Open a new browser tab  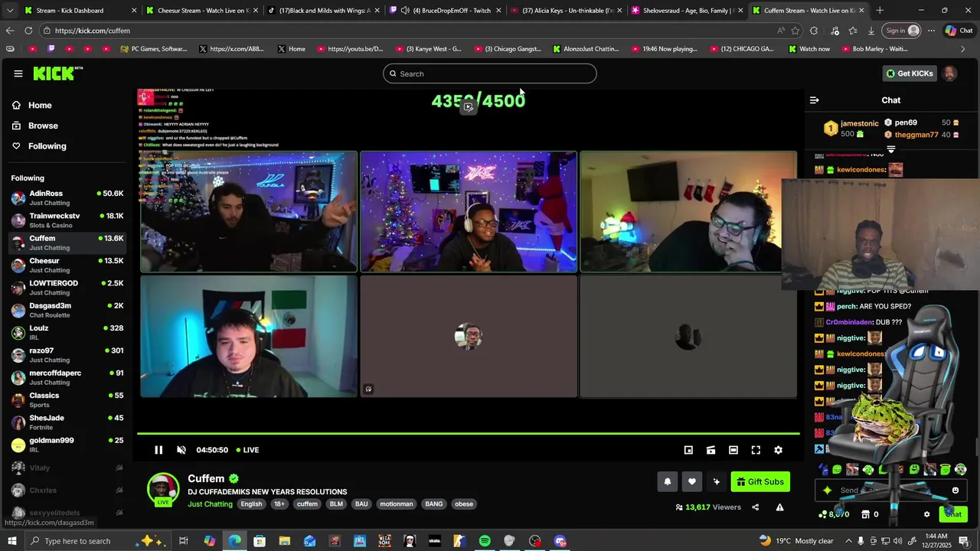[x=880, y=11]
